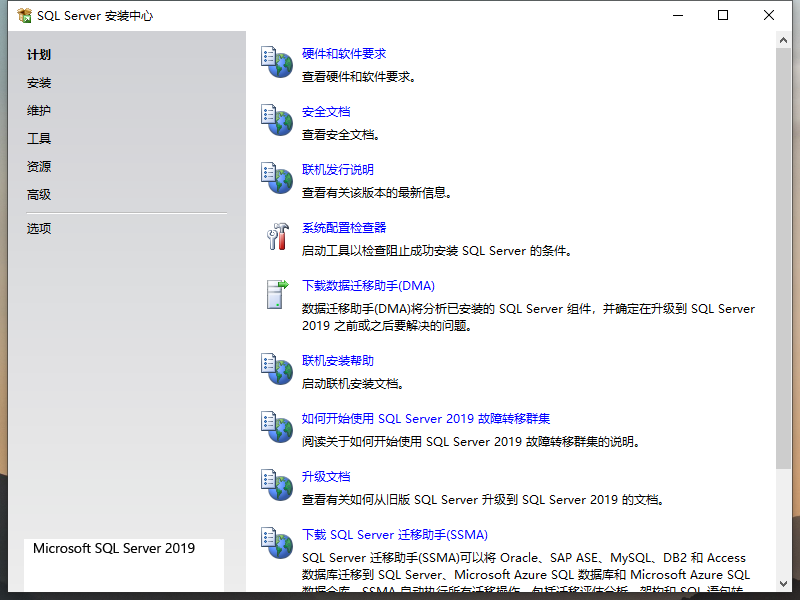Viewport: 800px width, 600px height.
Task: Click the scrollbar down arrow
Action: click(783, 584)
